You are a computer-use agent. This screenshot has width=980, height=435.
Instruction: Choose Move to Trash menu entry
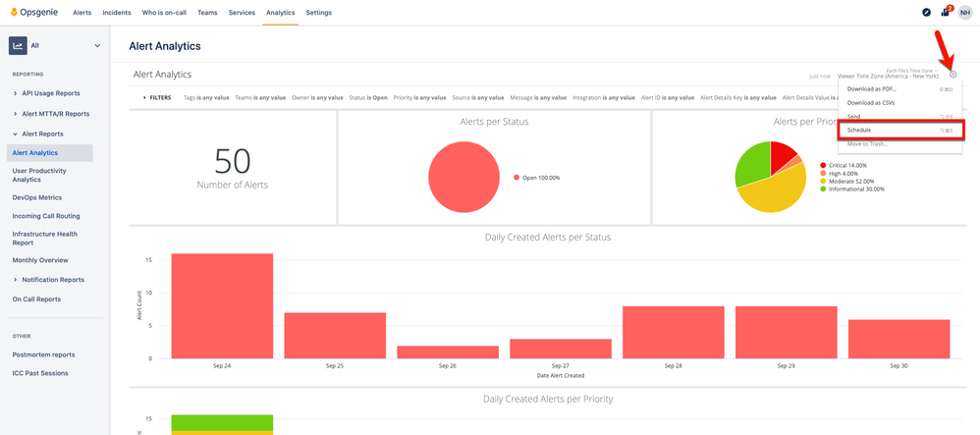click(900, 143)
